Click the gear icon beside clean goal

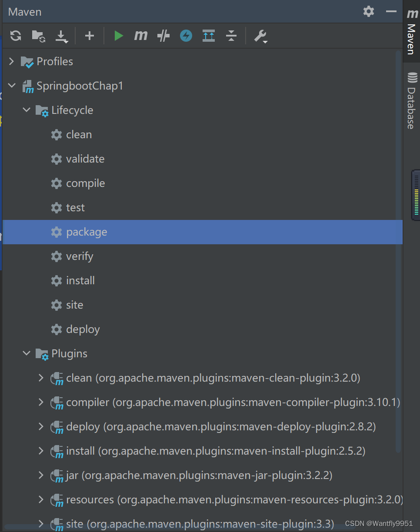click(57, 135)
